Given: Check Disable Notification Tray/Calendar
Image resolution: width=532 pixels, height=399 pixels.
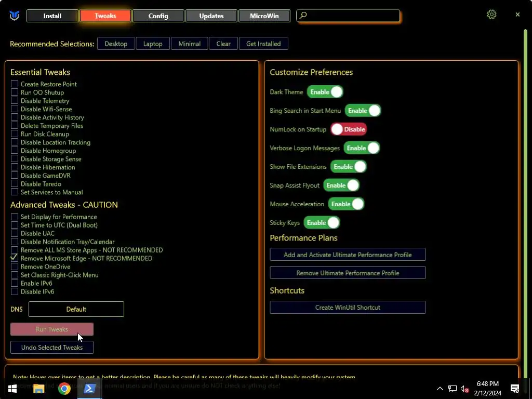Looking at the screenshot, I should point(14,241).
